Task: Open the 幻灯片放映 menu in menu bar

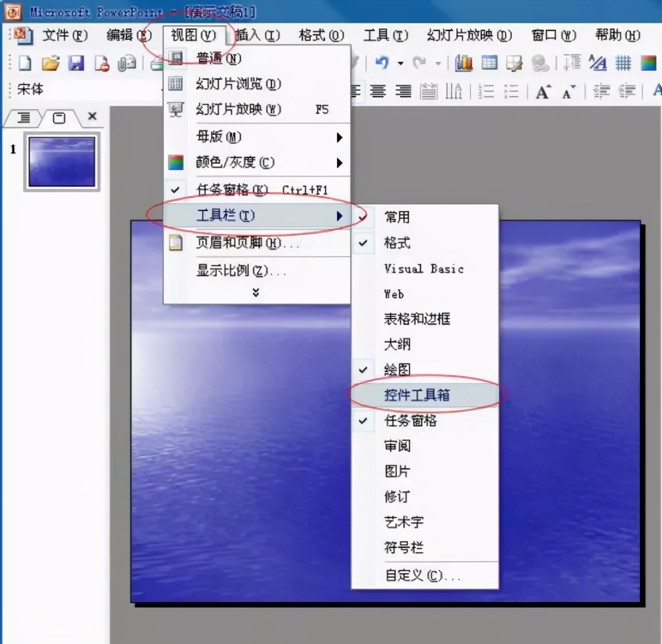Action: point(469,35)
